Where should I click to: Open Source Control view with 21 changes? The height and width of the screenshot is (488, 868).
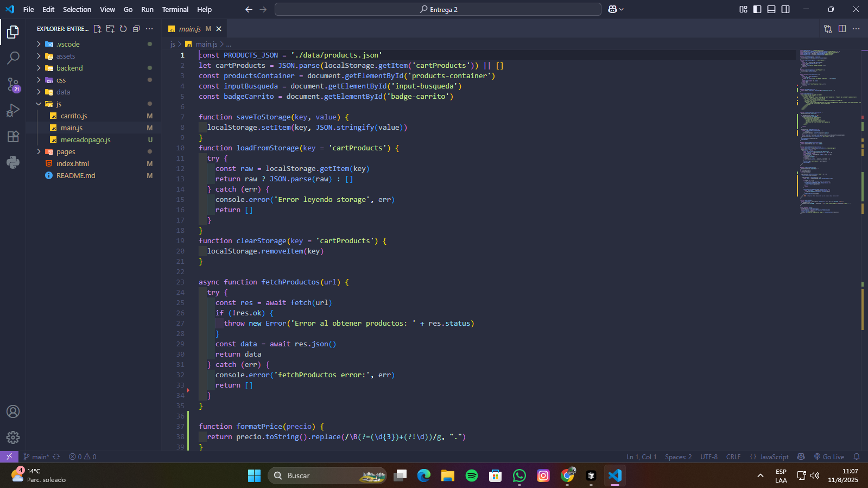pos(13,84)
